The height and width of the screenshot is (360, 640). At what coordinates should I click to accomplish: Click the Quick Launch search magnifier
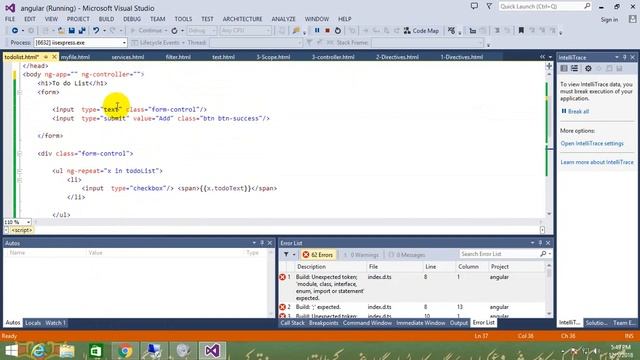(x=587, y=6)
